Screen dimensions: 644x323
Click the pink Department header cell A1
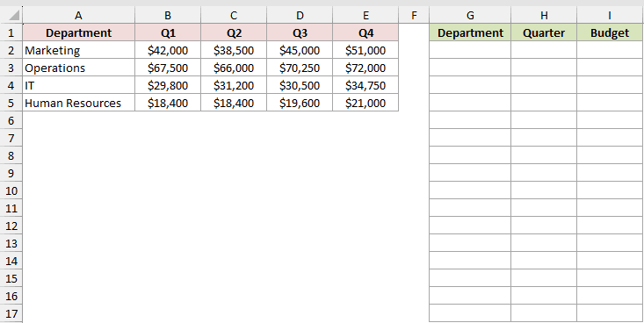pos(78,32)
